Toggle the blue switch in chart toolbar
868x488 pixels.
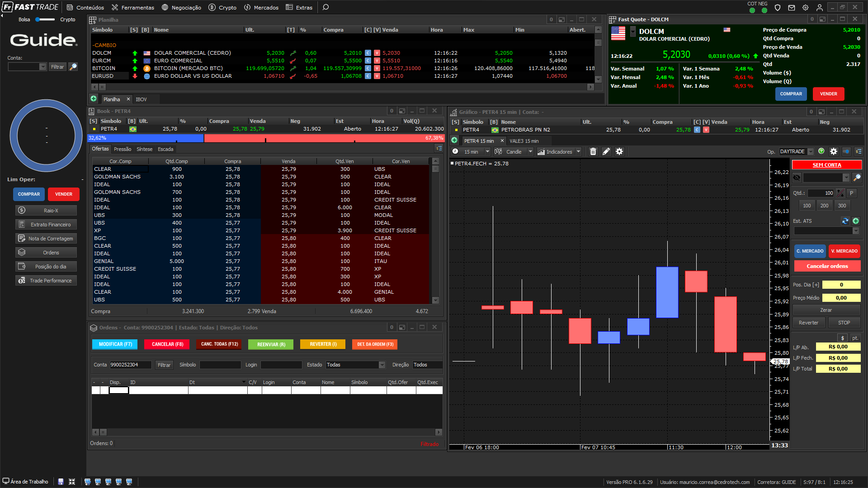(846, 151)
